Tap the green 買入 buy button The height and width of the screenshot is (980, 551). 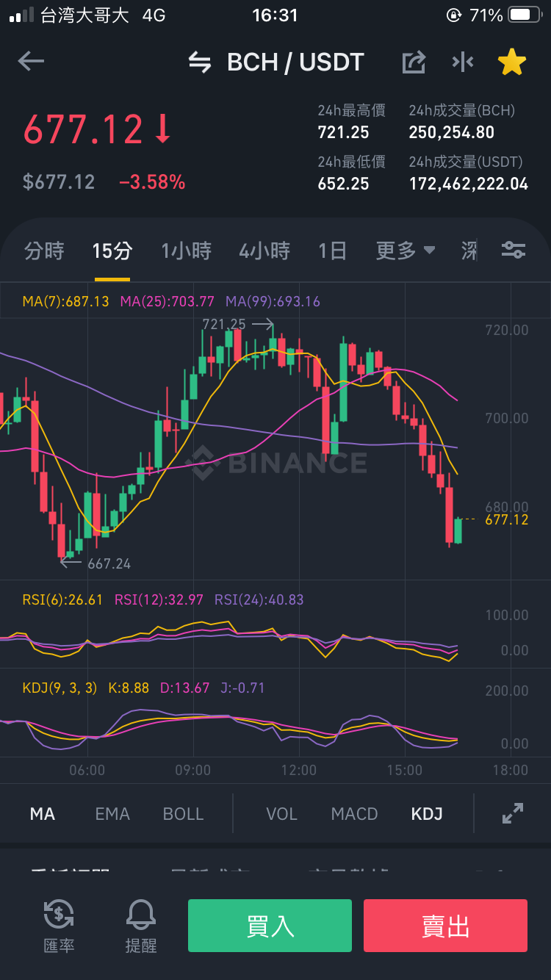tap(270, 926)
